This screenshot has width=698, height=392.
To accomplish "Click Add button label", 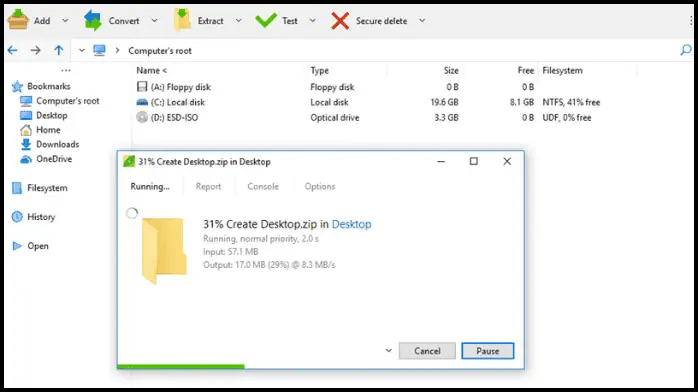I will (42, 21).
